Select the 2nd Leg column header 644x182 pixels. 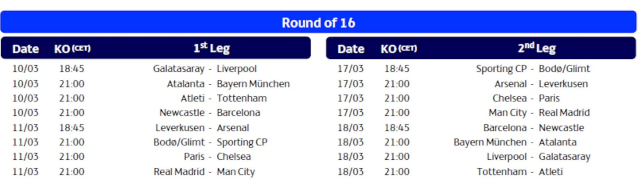(537, 48)
